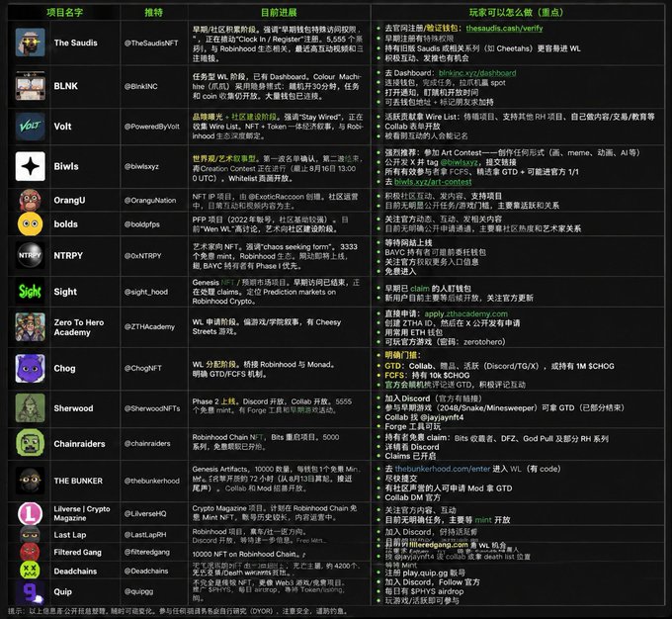Click Lilverse | Crypto Magazine name
672x619 pixels.
tap(82, 513)
